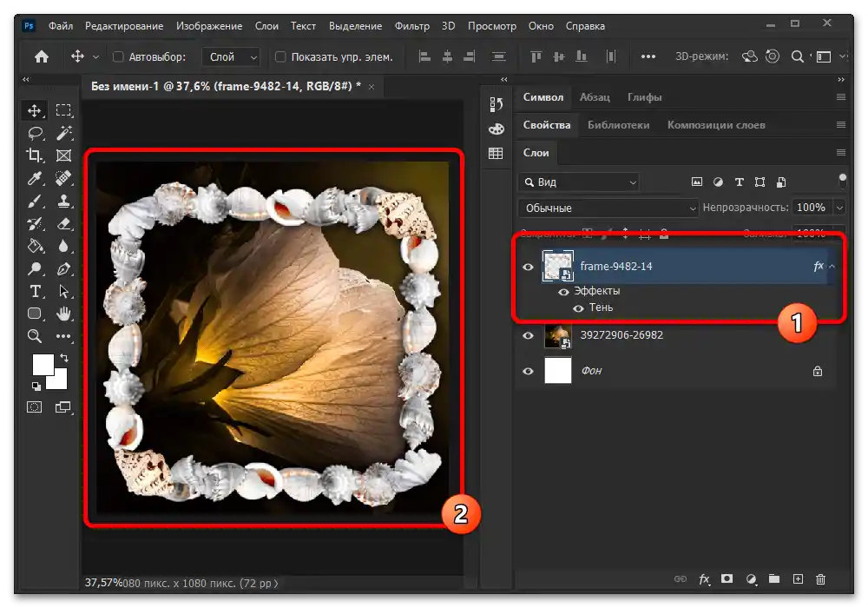Click the delete layer trash icon
Image resolution: width=868 pixels, height=608 pixels.
[821, 579]
